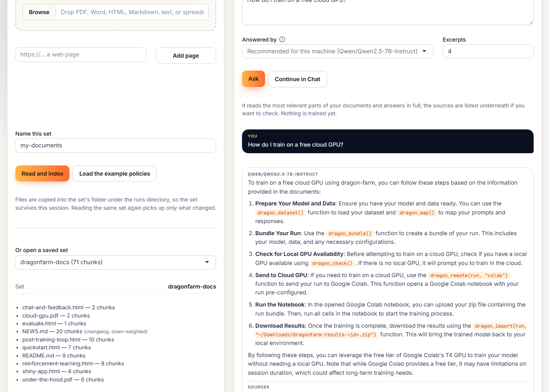The image size is (549, 392).
Task: Click evaluate.html — 1 chunks
Action: point(54,323)
